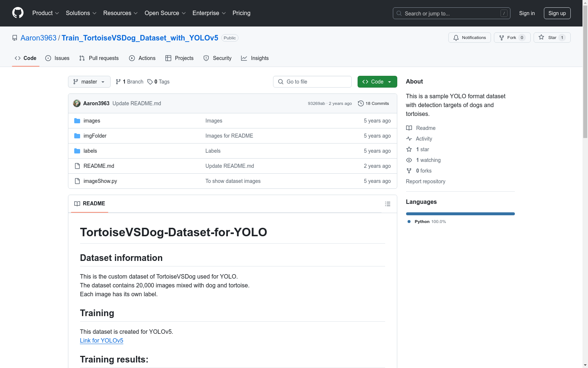Viewport: 588px width, 368px height.
Task: Open the Train_TortoiseVSDog_Dataset_with_YOLOv5 repository link
Action: tap(140, 38)
